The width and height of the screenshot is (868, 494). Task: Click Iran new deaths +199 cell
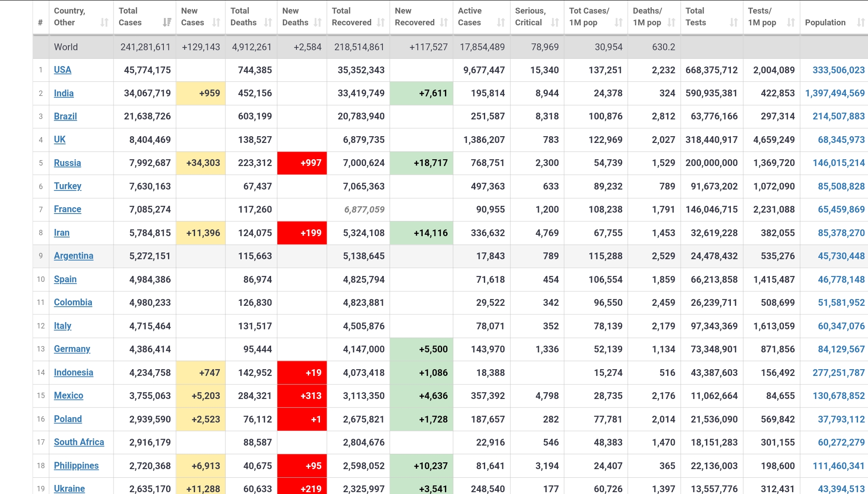[302, 233]
